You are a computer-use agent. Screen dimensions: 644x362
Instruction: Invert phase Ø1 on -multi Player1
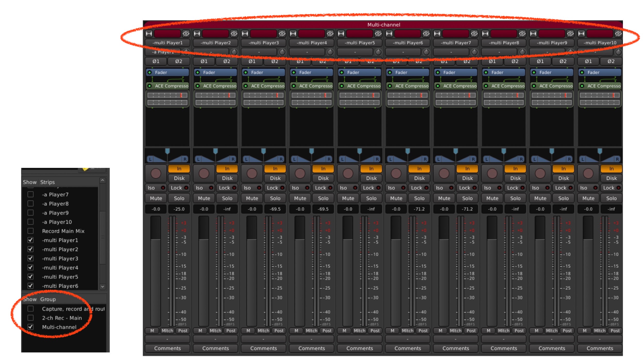[156, 61]
